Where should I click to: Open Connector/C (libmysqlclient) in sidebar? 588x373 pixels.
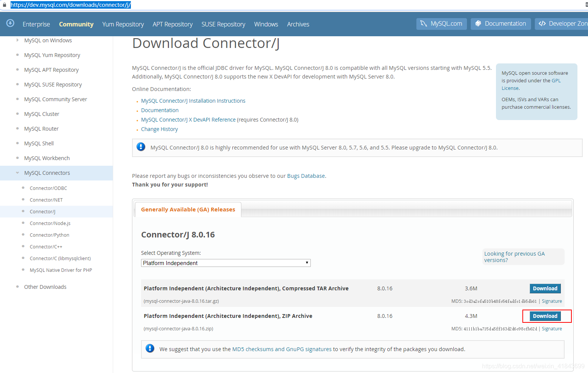(60, 258)
